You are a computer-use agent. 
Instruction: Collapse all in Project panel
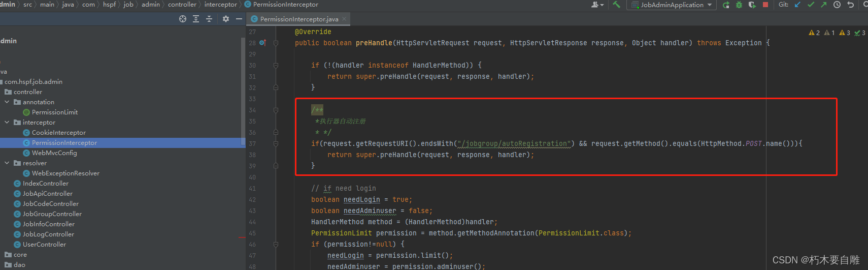tap(209, 19)
